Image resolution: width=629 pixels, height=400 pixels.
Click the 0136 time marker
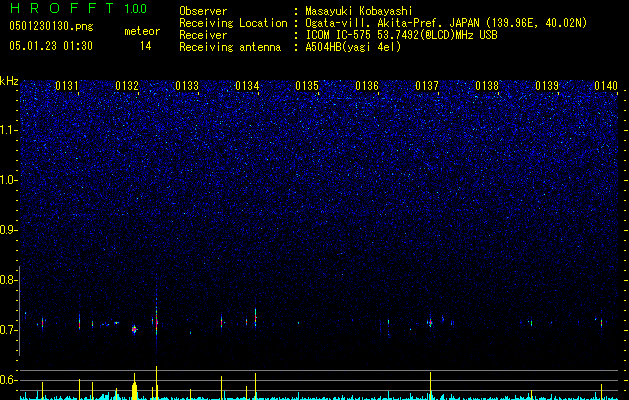pyautogui.click(x=367, y=86)
